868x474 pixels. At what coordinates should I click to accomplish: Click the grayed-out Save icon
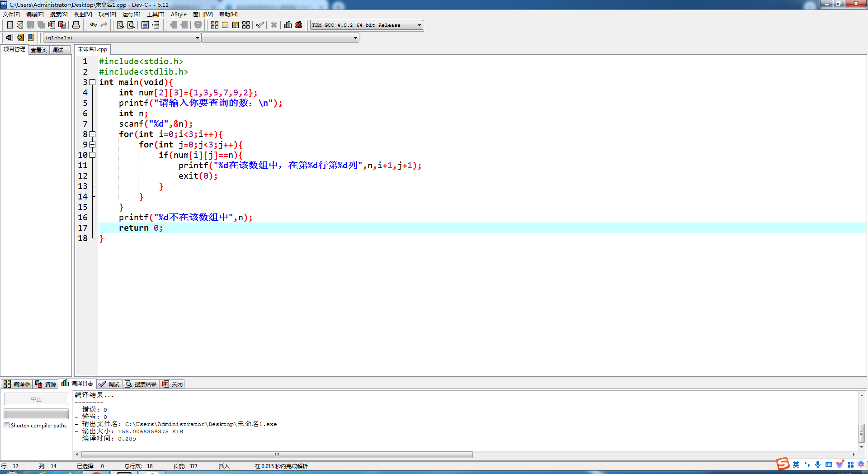(30, 25)
